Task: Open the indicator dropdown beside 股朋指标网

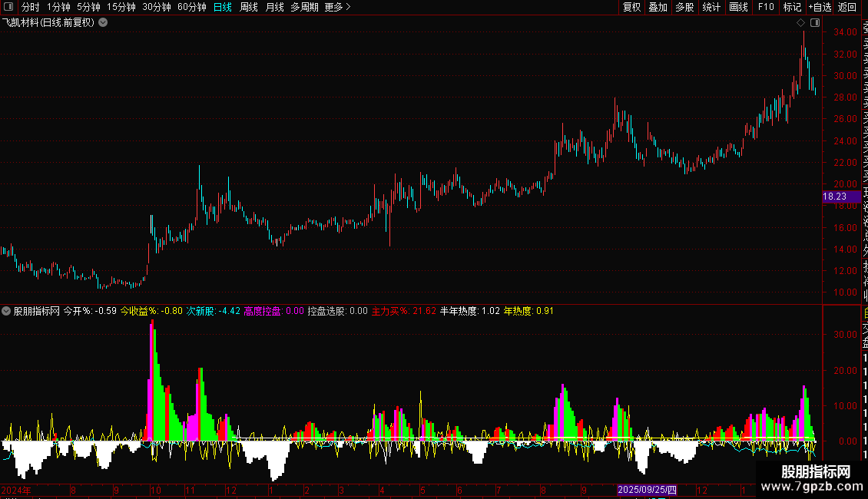Action: (6, 311)
